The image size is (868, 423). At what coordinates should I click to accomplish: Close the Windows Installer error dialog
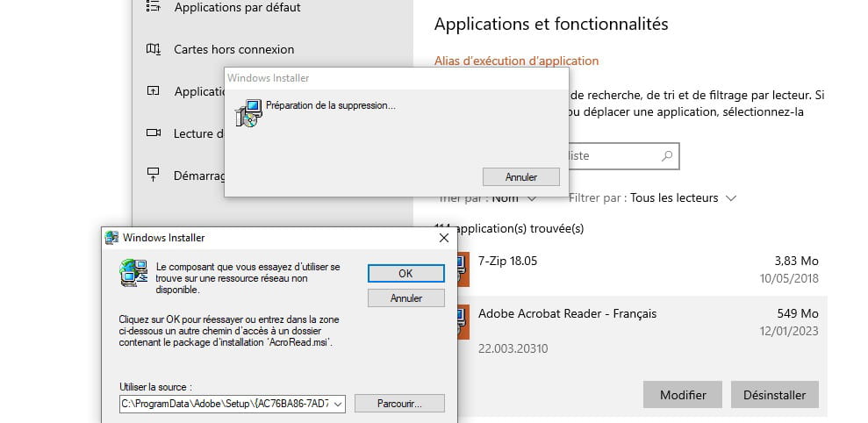point(443,238)
